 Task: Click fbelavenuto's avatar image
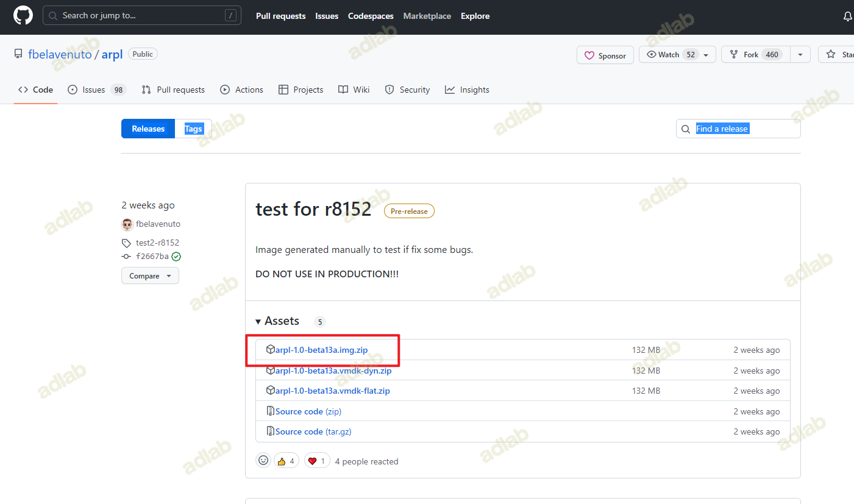[x=127, y=224]
